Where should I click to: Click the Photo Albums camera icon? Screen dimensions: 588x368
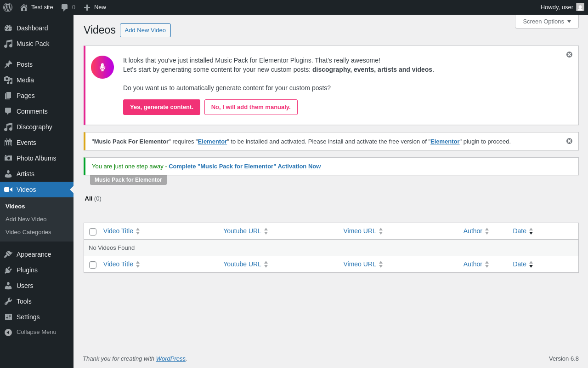point(8,158)
